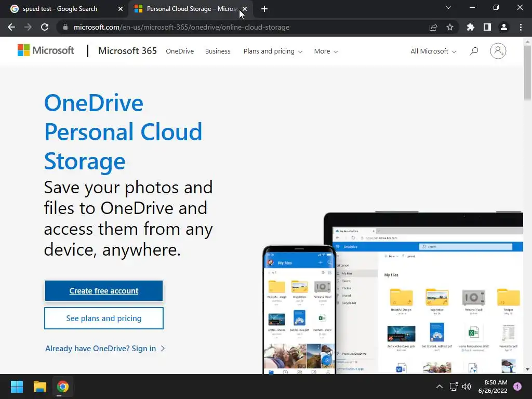View site information lock icon
The image size is (532, 399).
pos(65,27)
